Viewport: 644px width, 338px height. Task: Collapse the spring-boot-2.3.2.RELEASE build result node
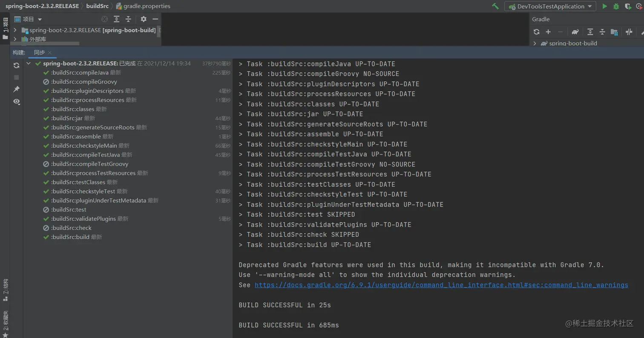[x=29, y=63]
